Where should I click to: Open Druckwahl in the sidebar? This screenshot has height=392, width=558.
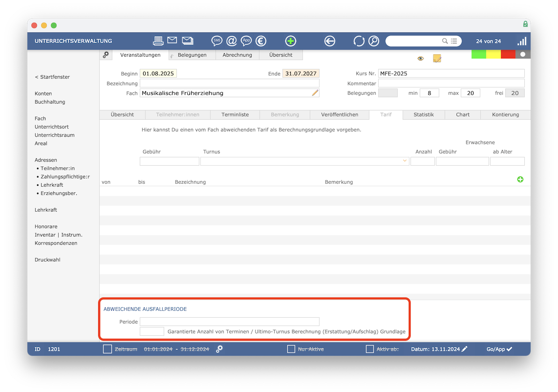click(x=47, y=260)
